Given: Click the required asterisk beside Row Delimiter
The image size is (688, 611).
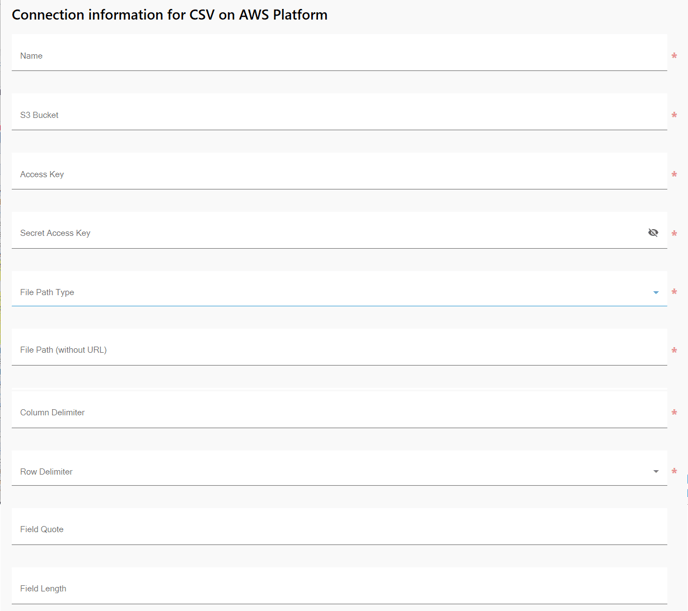Looking at the screenshot, I should pos(674,472).
